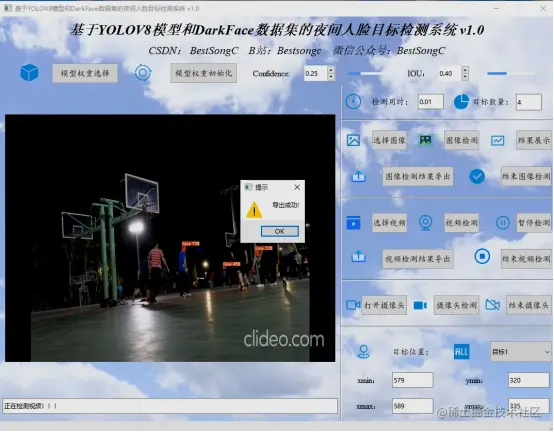Click the stop circle icon beside 结束视频检测

(x=482, y=256)
